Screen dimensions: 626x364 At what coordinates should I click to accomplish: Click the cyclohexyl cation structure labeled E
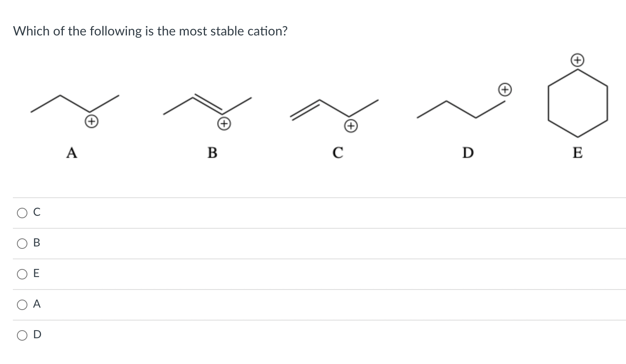pyautogui.click(x=578, y=103)
